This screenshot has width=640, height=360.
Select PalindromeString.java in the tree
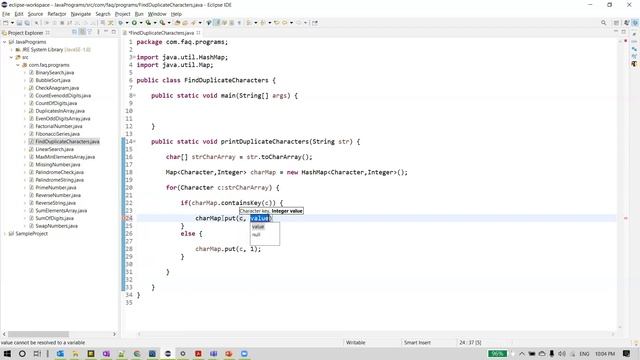coord(60,180)
